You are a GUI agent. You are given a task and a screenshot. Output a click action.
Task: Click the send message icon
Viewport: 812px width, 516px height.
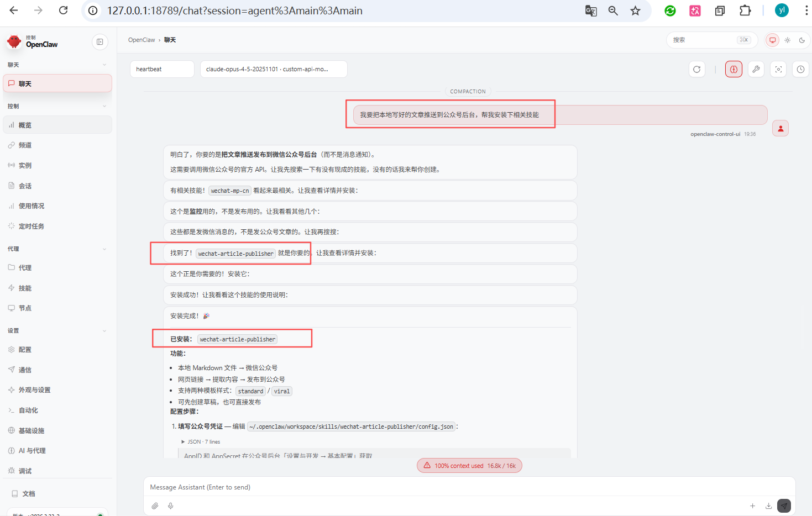coord(784,506)
